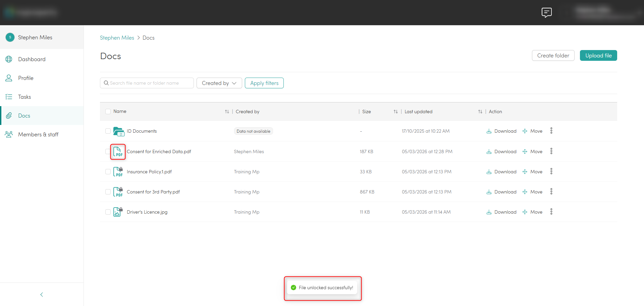Click ID Documents folder name
This screenshot has width=644, height=306.
[x=142, y=131]
